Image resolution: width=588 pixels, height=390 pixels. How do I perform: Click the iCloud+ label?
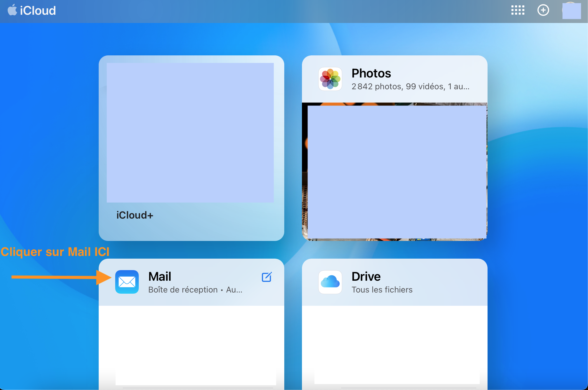135,215
